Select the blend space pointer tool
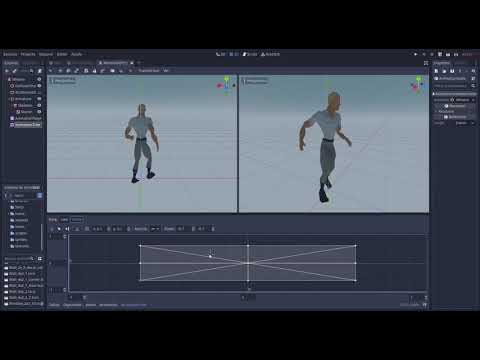The height and width of the screenshot is (360, 480). coord(59,229)
